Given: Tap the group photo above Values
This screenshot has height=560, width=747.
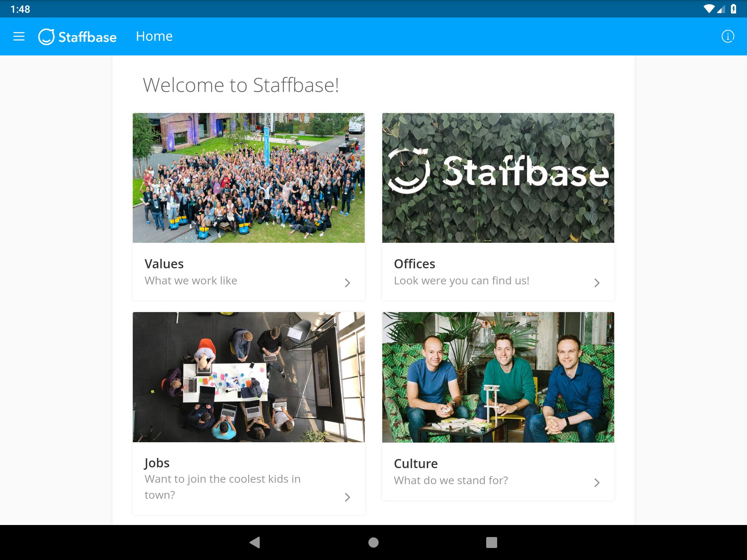Looking at the screenshot, I should (249, 178).
